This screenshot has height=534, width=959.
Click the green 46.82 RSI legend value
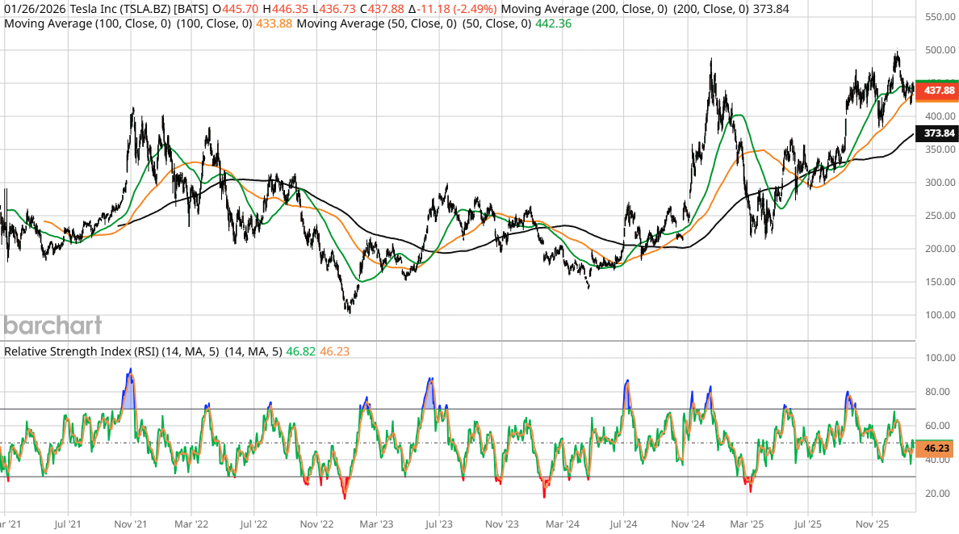pos(300,351)
